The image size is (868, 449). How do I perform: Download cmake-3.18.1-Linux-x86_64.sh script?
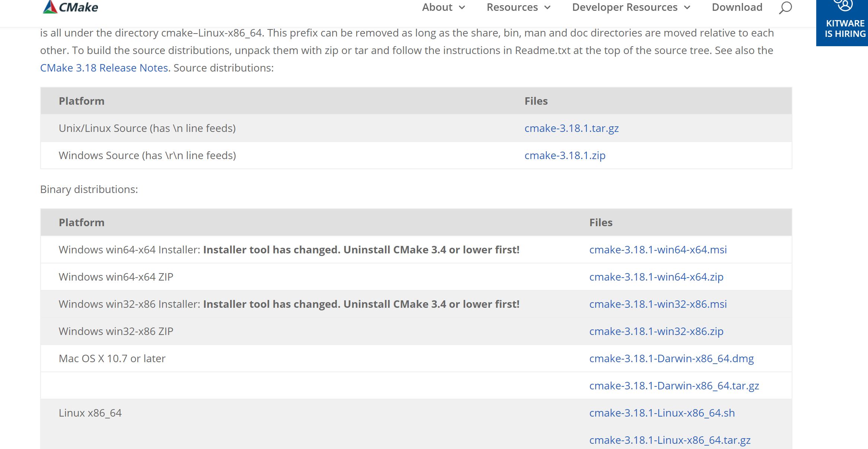pyautogui.click(x=662, y=413)
